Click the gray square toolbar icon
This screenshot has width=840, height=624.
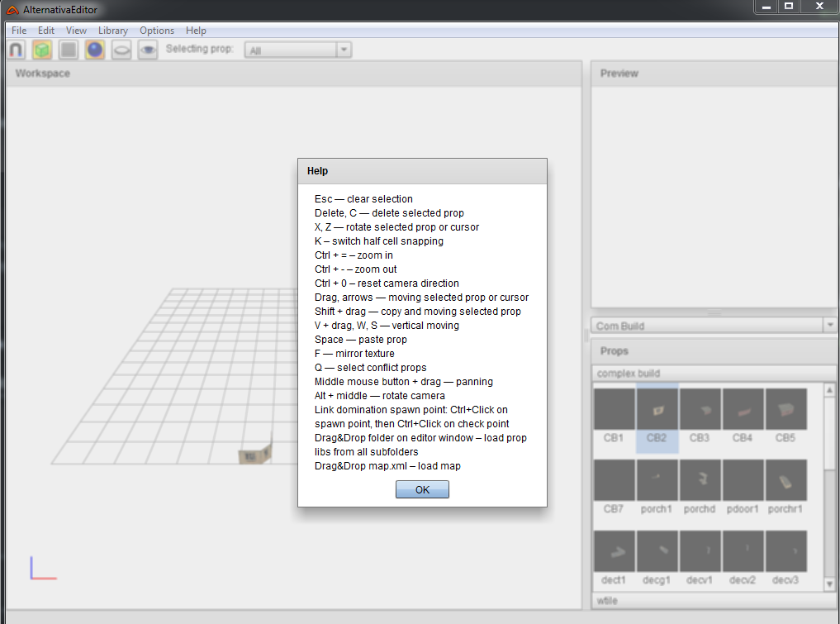click(69, 50)
